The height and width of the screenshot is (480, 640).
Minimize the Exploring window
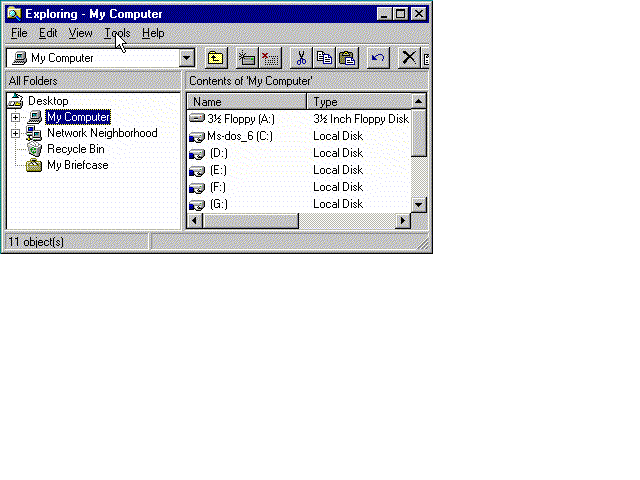(x=384, y=14)
